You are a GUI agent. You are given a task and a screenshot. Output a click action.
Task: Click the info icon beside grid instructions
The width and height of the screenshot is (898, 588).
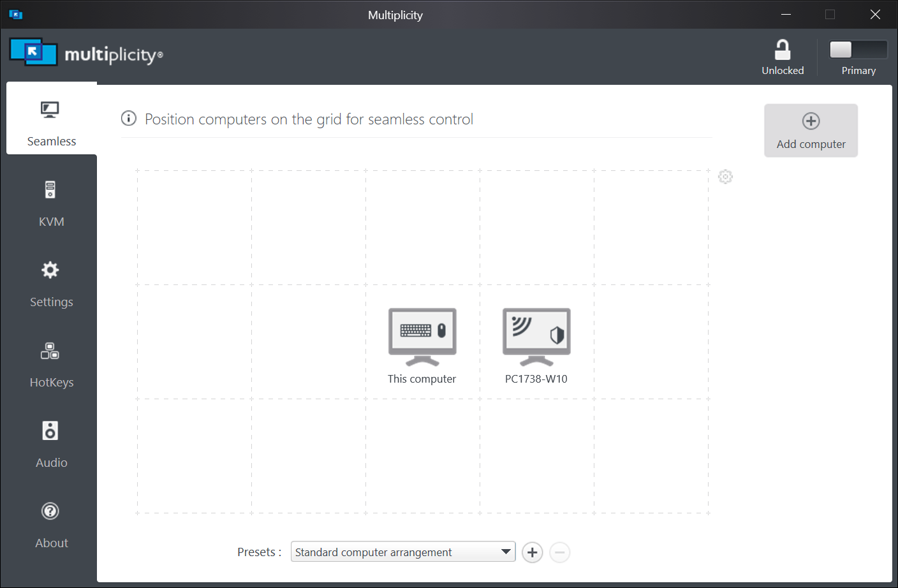[x=129, y=119]
